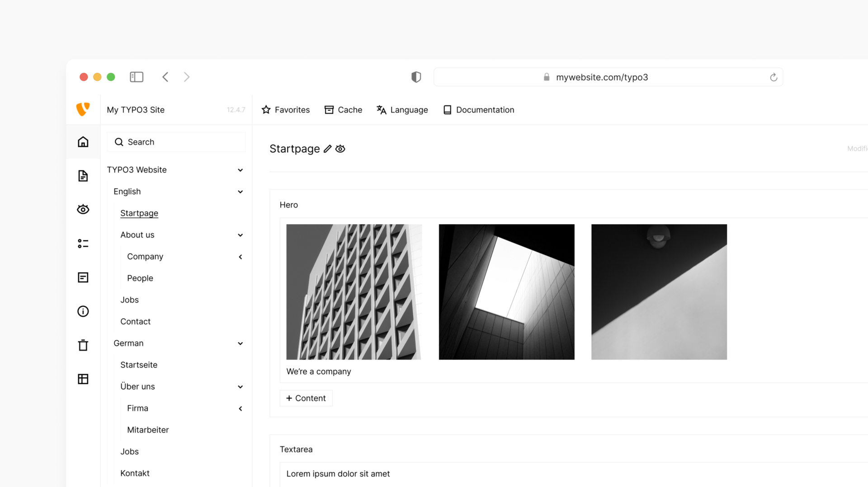The height and width of the screenshot is (487, 868).
Task: Click the Hero section heading
Action: [x=289, y=205]
